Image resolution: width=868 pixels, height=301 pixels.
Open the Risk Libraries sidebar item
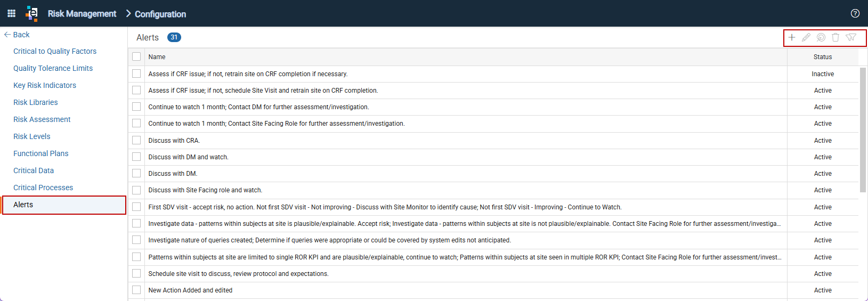tap(36, 102)
